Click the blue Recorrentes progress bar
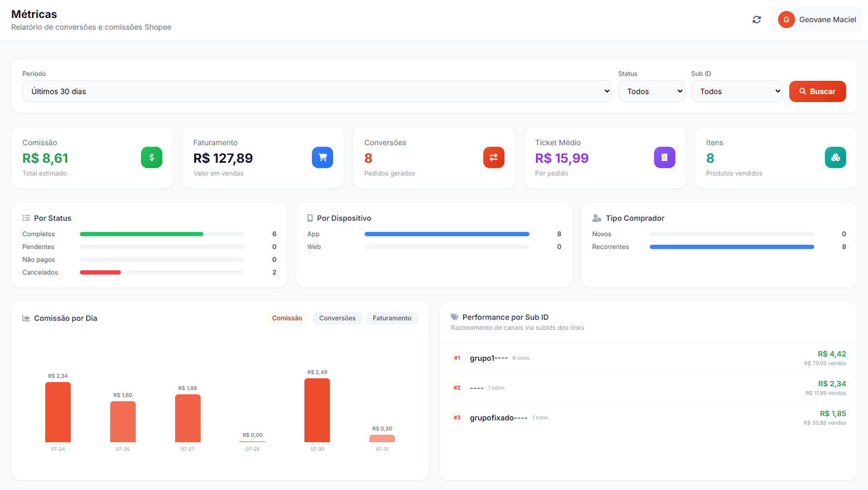 [x=732, y=247]
